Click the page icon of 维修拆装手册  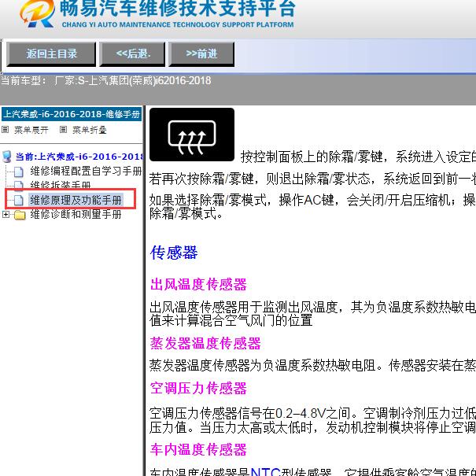pyautogui.click(x=19, y=186)
